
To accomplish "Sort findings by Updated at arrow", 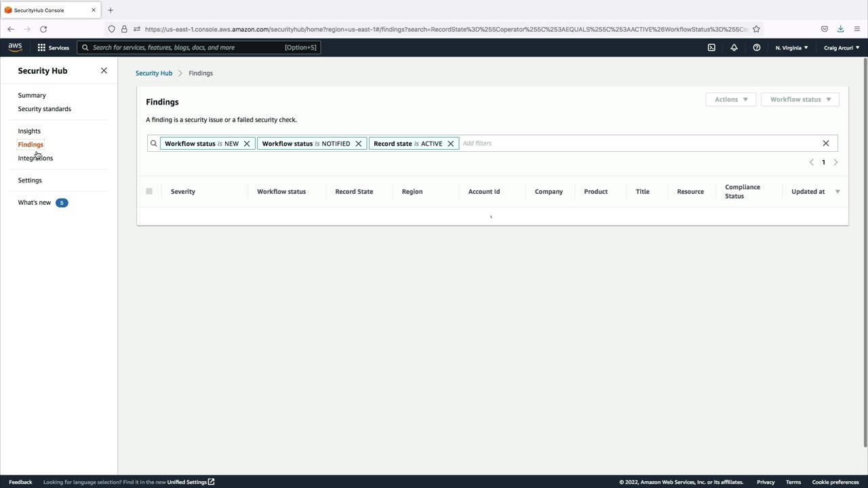I will tap(837, 192).
